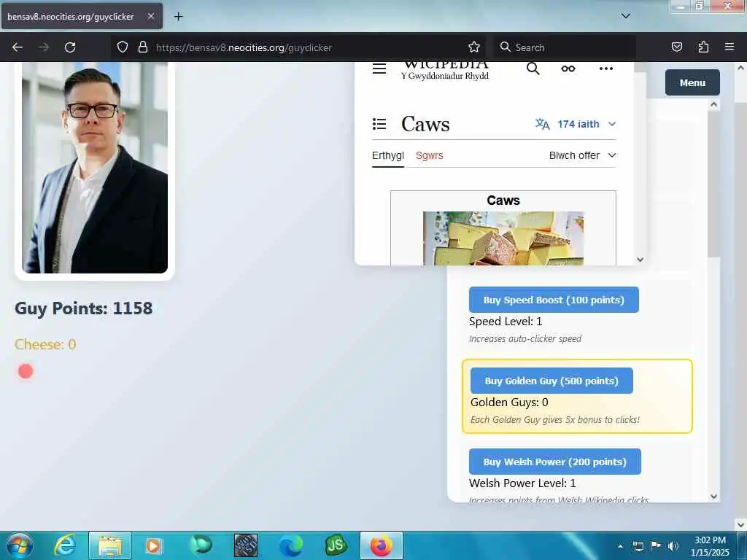List all tabs dropdown arrow
Viewport: 747px width, 560px height.
point(625,16)
